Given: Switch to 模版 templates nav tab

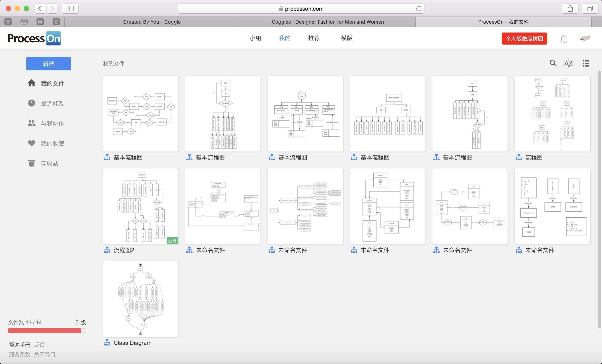Looking at the screenshot, I should click(346, 38).
